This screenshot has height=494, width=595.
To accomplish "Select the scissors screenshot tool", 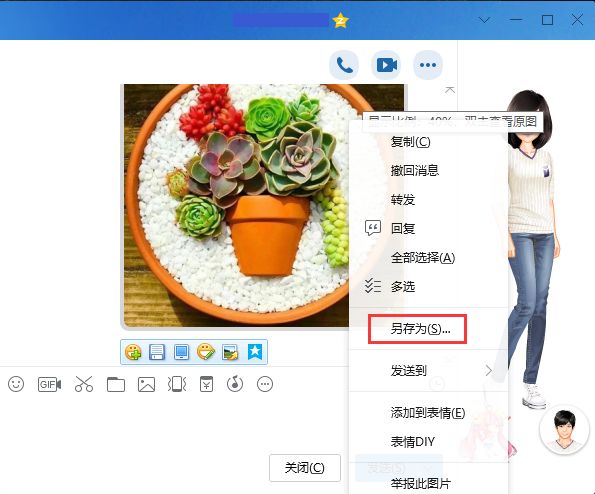I will pyautogui.click(x=84, y=384).
